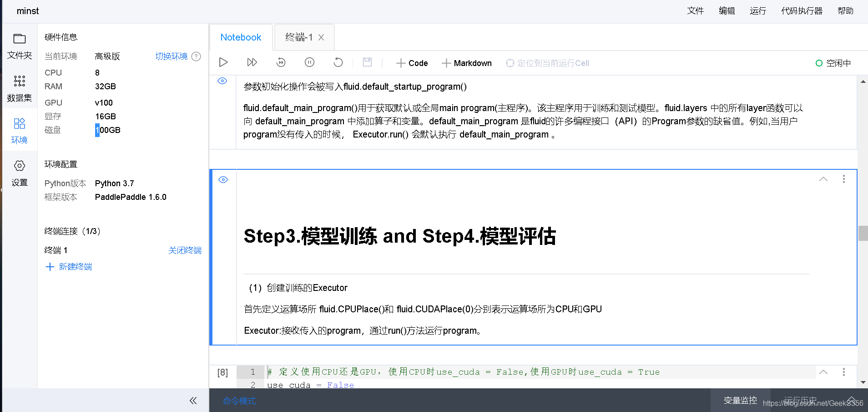Click the 16GB 显存 value
Viewport: 868px width, 412px height.
coord(106,117)
